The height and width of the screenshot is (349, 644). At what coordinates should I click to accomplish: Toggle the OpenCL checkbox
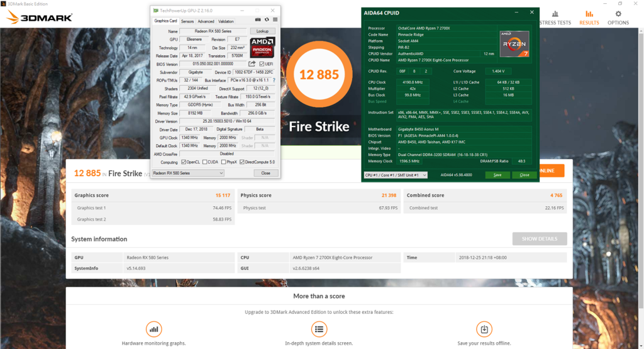[184, 162]
